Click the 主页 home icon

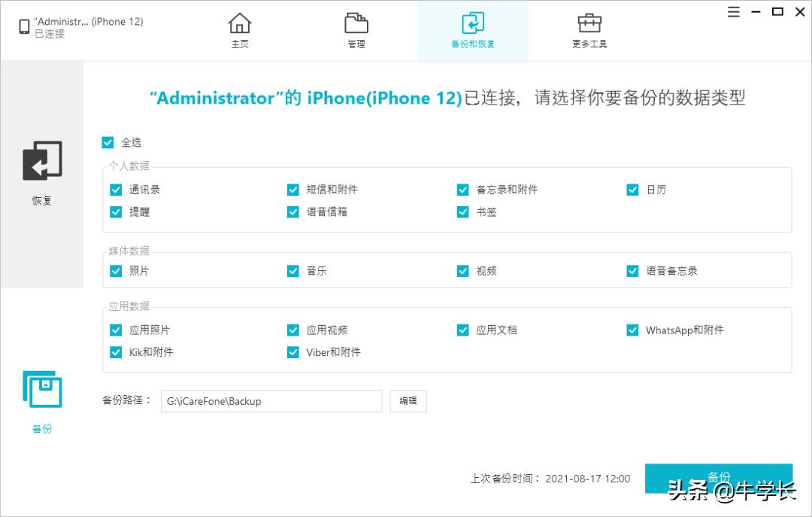(240, 24)
